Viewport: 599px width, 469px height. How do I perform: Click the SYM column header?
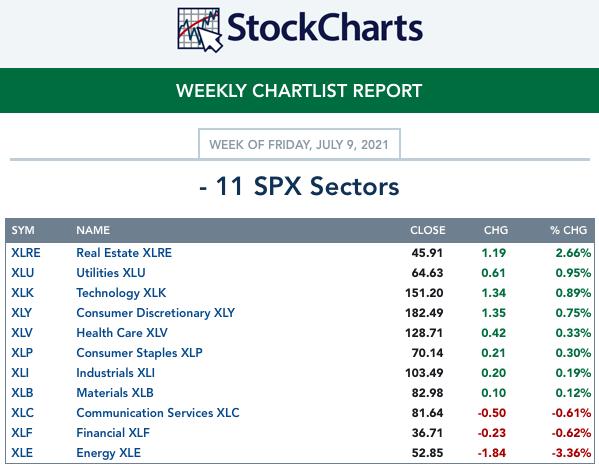click(x=23, y=230)
